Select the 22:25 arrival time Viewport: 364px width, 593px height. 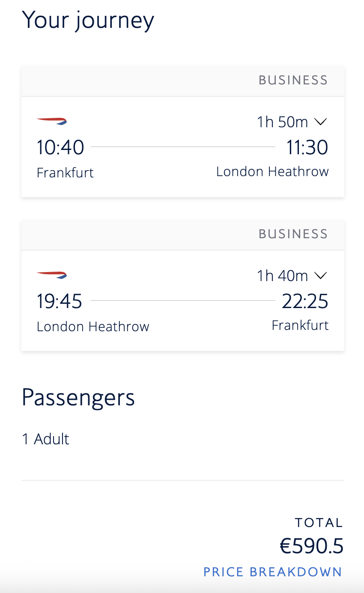pyautogui.click(x=305, y=301)
